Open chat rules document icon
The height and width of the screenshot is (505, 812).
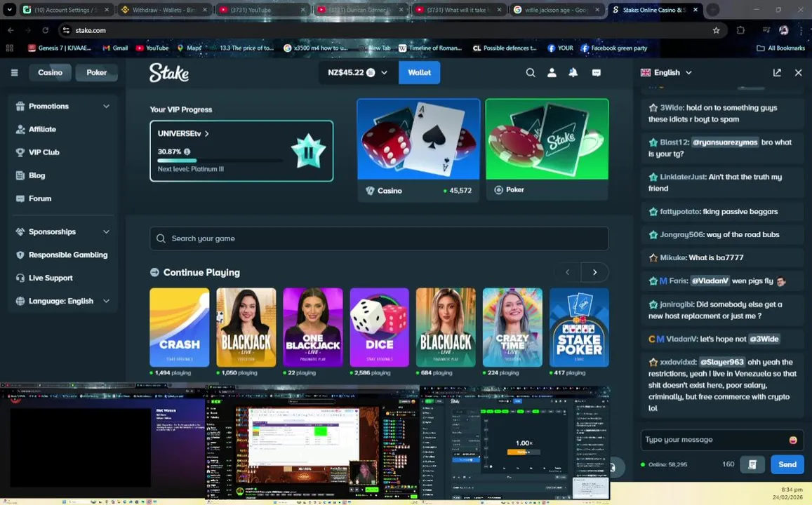(x=752, y=464)
